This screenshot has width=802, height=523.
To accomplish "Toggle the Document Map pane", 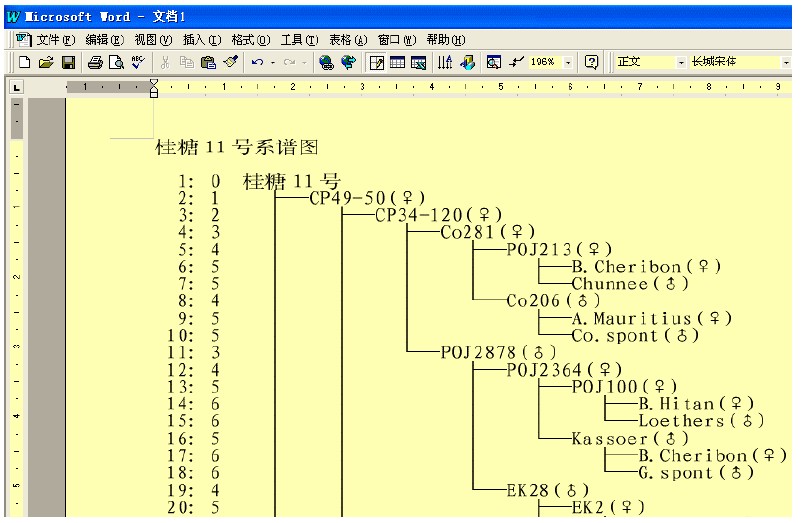I will click(x=494, y=62).
